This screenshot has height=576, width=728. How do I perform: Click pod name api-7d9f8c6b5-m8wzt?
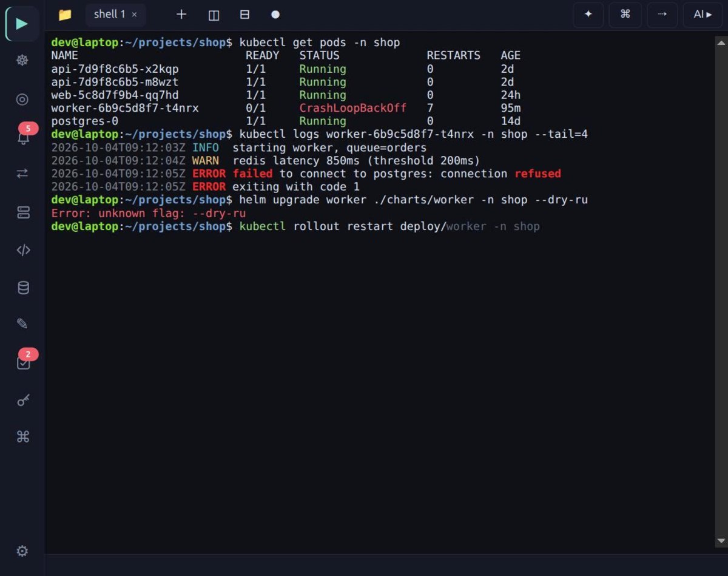click(x=115, y=82)
